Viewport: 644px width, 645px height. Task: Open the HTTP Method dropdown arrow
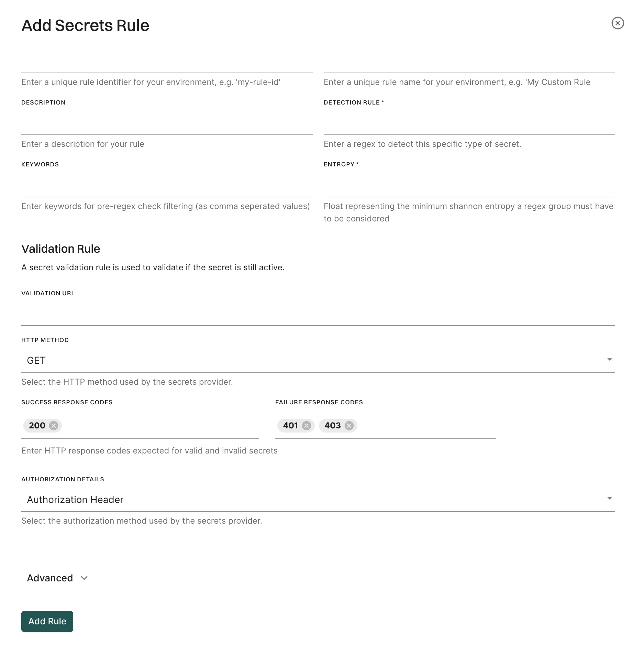pyautogui.click(x=609, y=360)
